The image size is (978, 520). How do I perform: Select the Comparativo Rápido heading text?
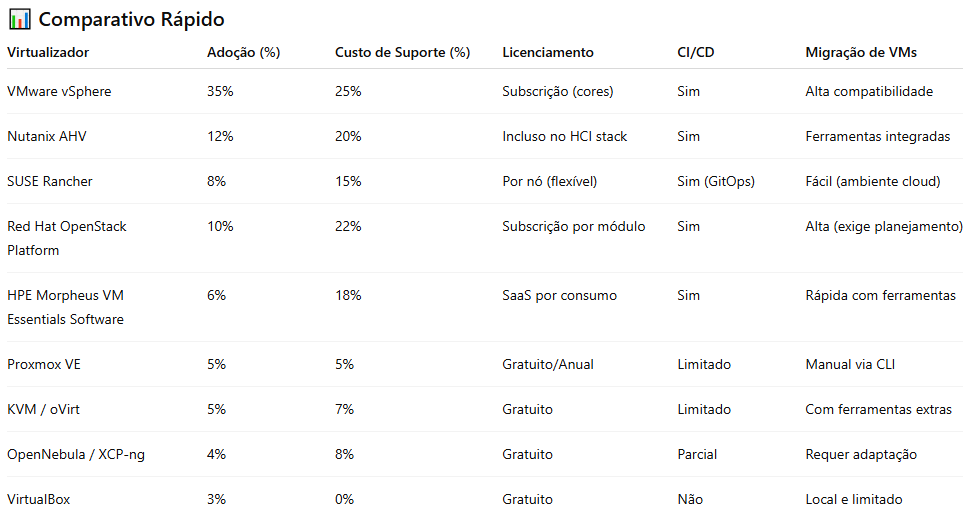pyautogui.click(x=132, y=19)
